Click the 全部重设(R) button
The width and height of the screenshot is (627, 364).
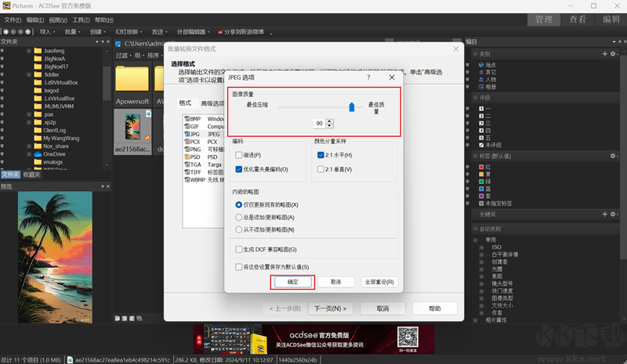click(x=379, y=282)
